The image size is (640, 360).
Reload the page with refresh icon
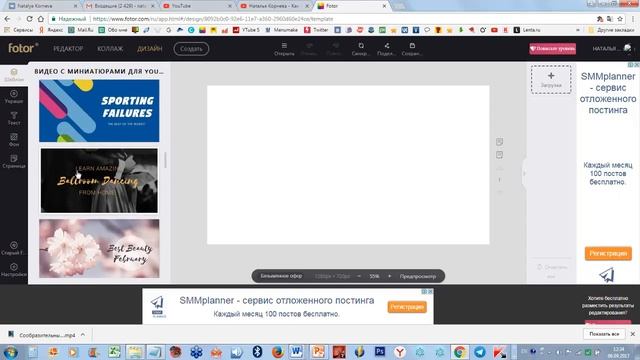pyautogui.click(x=29, y=19)
